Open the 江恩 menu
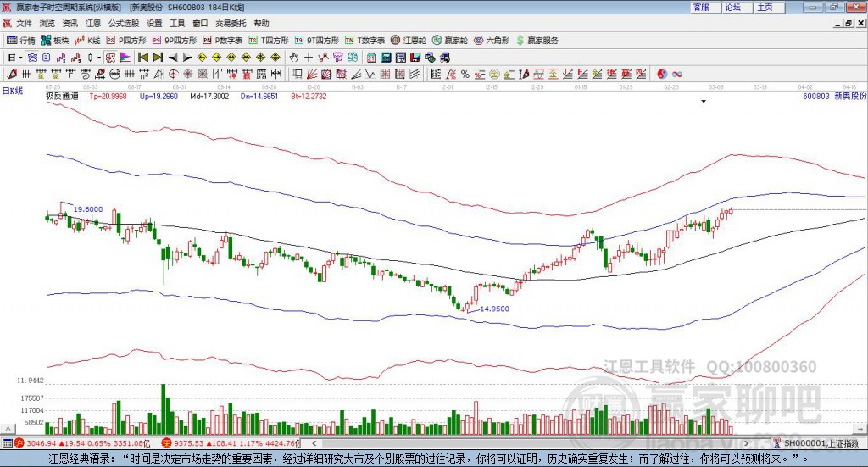This screenshot has height=467, width=868. tap(93, 23)
